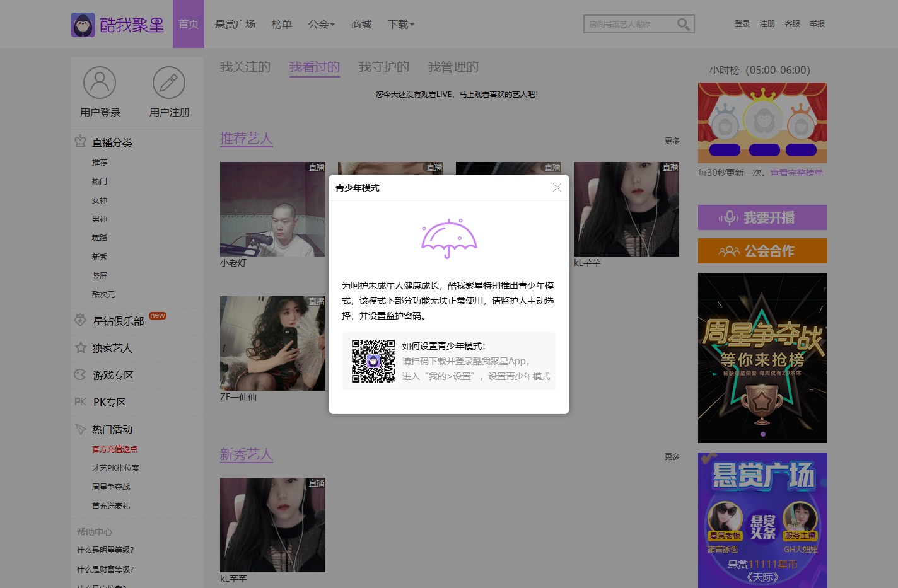This screenshot has width=898, height=588.
Task: Select the 男神 category
Action: click(100, 219)
